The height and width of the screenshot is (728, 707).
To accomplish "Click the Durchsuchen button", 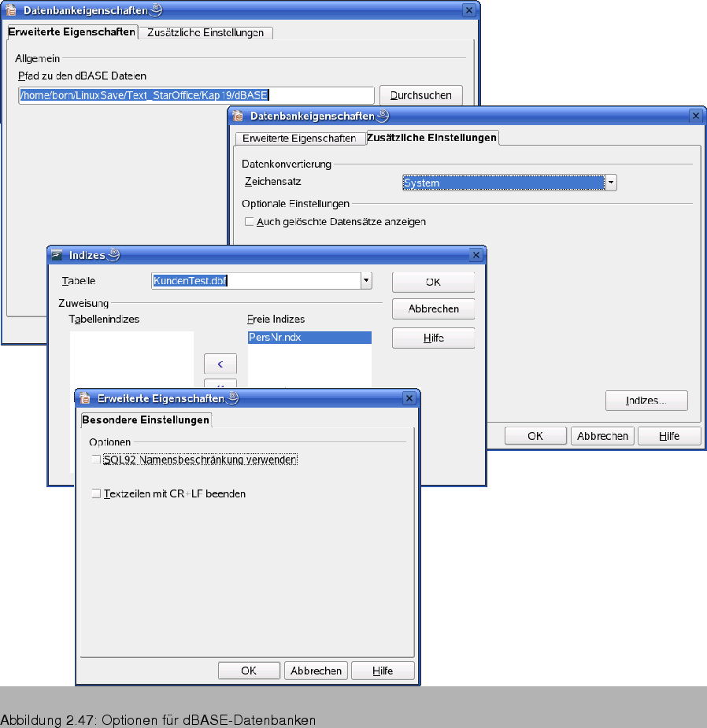I will 420,95.
